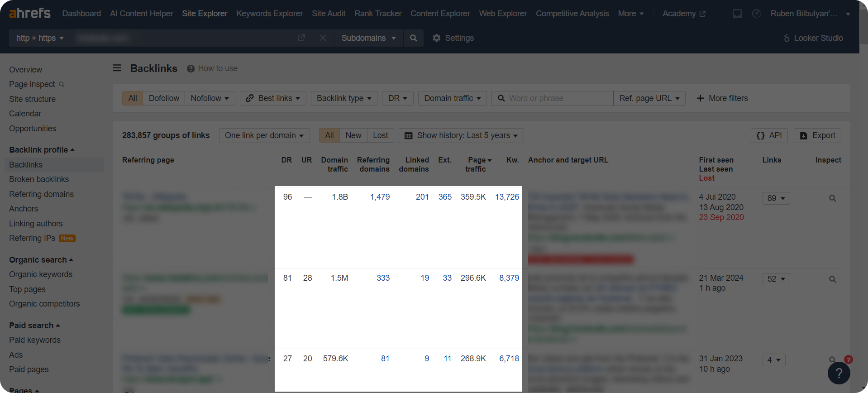Click the Word or phrase search field
The width and height of the screenshot is (868, 393).
click(553, 98)
